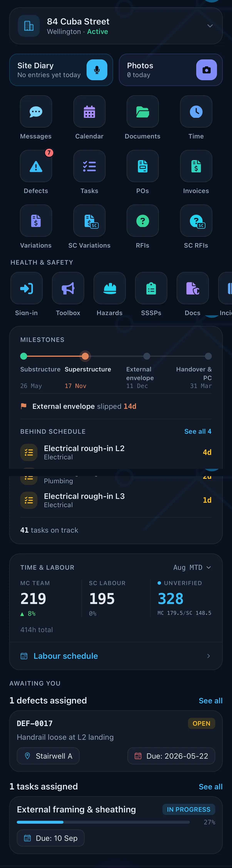Open the DEF-0017 defect card
This screenshot has height=868, width=232.
click(116, 741)
